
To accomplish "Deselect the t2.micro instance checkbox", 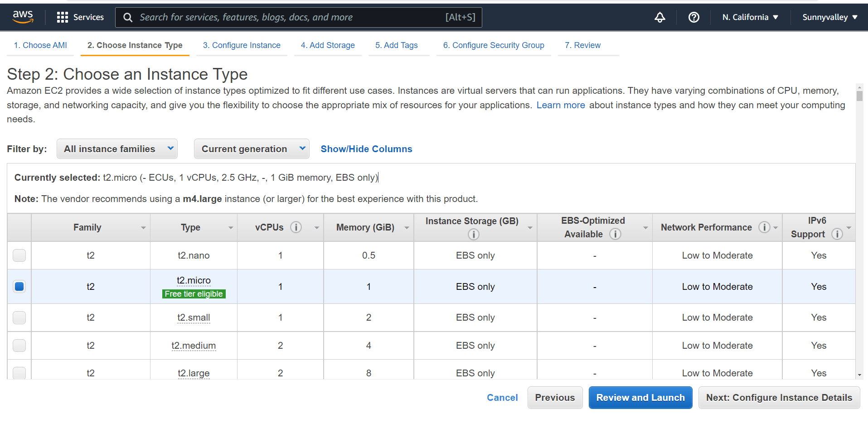I will coord(19,286).
